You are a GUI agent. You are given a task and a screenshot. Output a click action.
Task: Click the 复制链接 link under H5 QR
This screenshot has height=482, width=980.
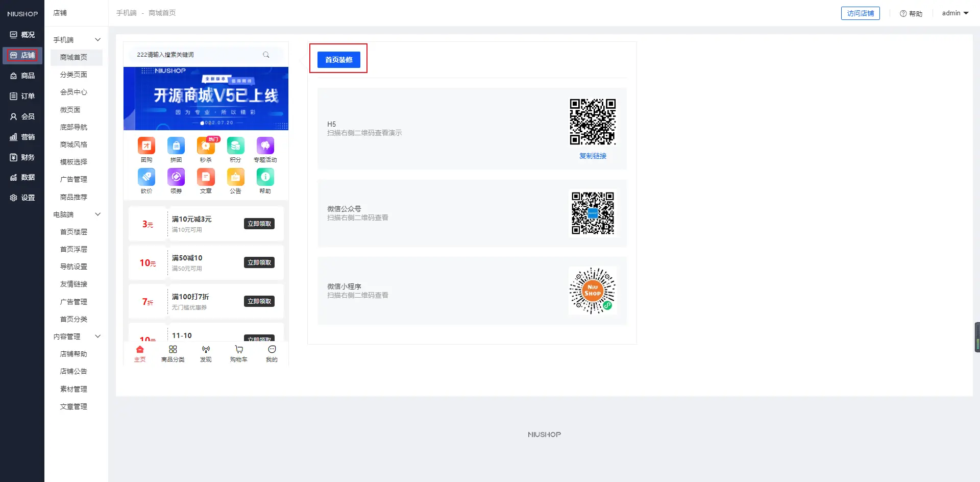pos(593,156)
